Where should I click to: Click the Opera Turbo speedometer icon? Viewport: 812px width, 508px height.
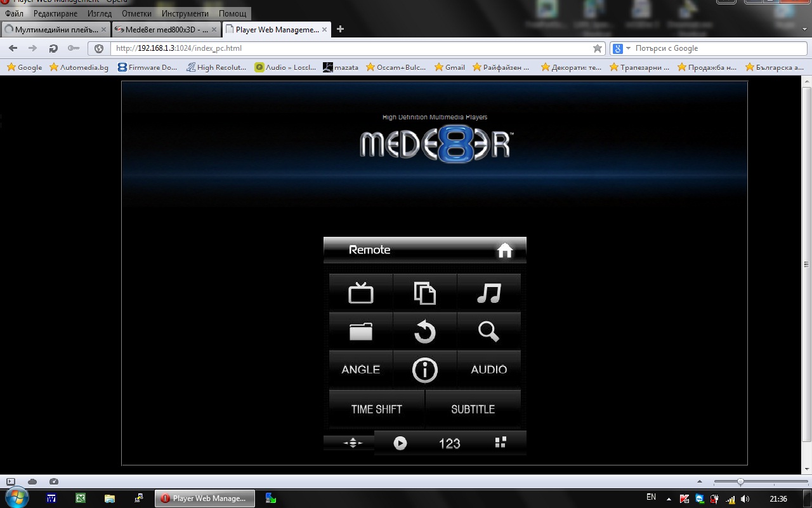pyautogui.click(x=54, y=482)
